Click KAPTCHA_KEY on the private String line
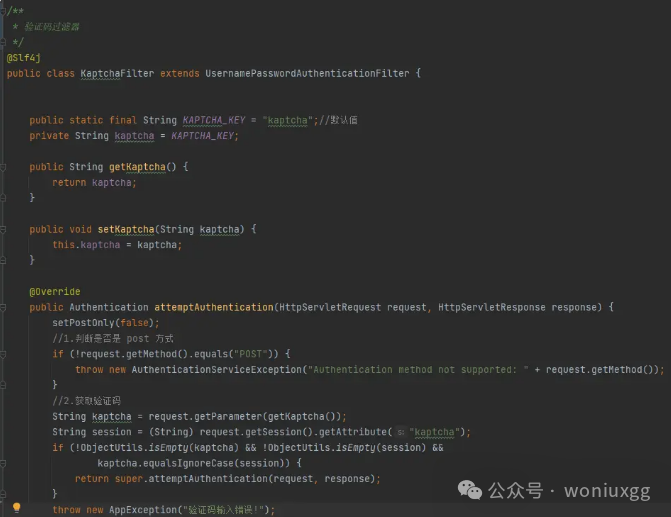 click(x=203, y=136)
